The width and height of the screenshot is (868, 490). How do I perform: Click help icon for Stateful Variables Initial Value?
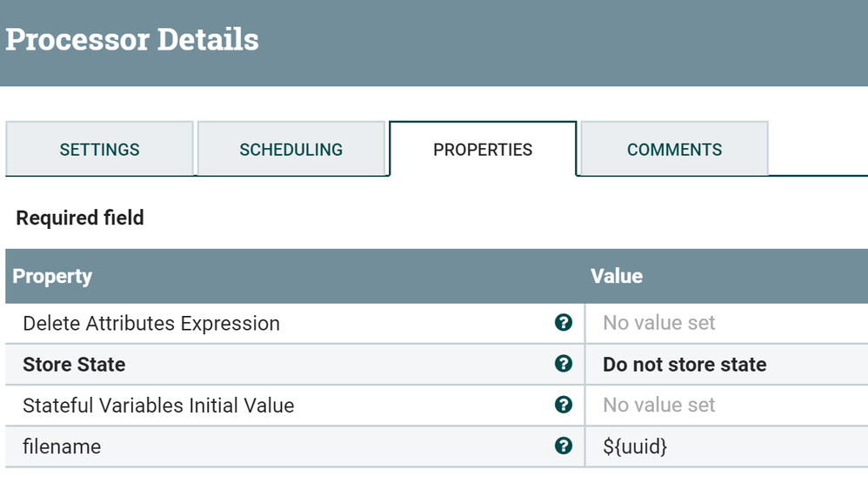(564, 405)
